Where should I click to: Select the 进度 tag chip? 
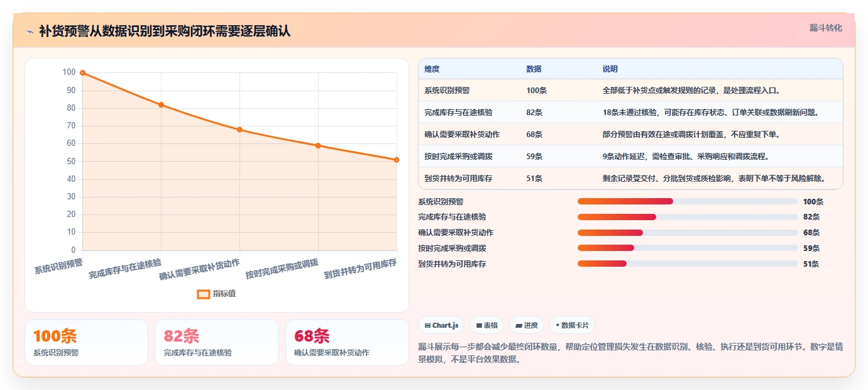click(x=527, y=325)
